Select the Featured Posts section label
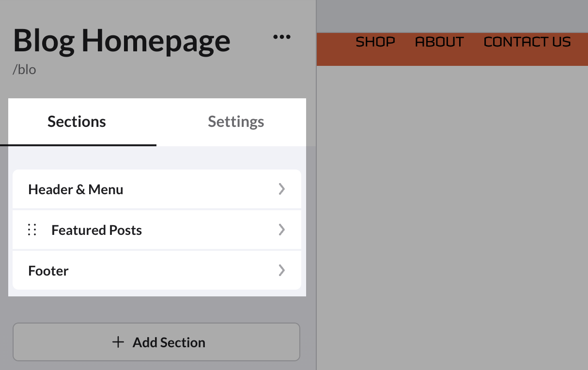The height and width of the screenshot is (370, 588). 96,230
